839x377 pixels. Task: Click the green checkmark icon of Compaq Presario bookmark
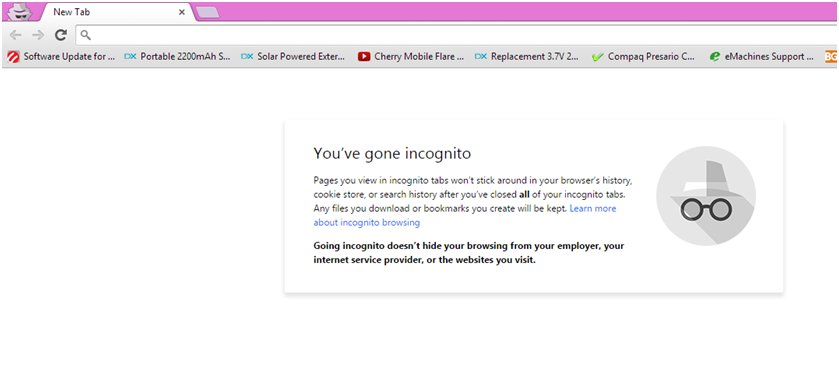(598, 57)
